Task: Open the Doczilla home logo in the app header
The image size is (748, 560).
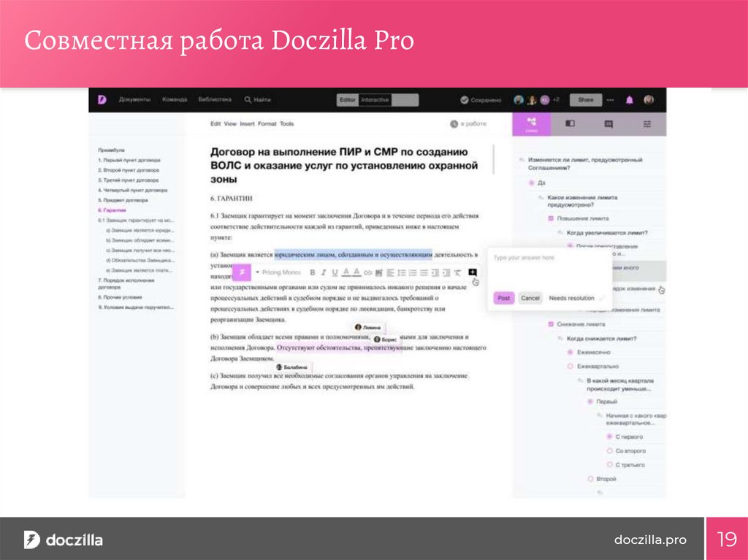Action: point(102,100)
